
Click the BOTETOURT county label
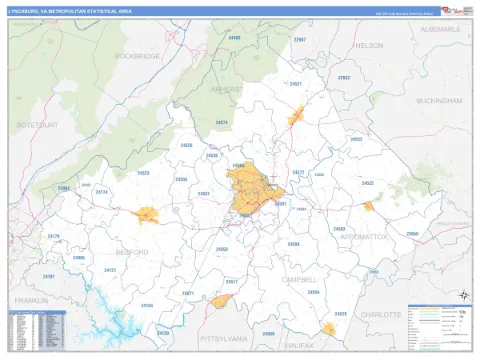coord(37,125)
